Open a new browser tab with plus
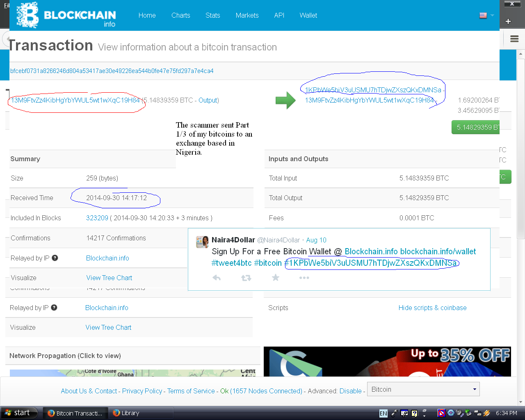The height and width of the screenshot is (420, 525). point(508,21)
